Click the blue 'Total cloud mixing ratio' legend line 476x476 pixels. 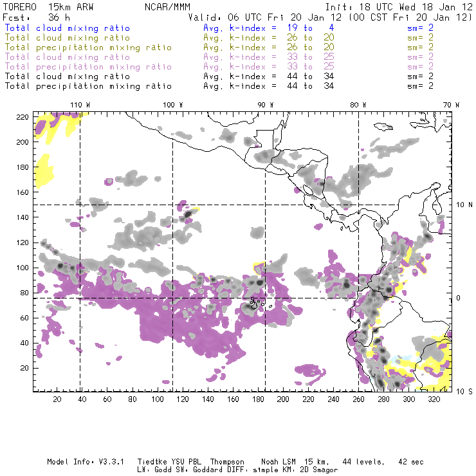[68, 28]
